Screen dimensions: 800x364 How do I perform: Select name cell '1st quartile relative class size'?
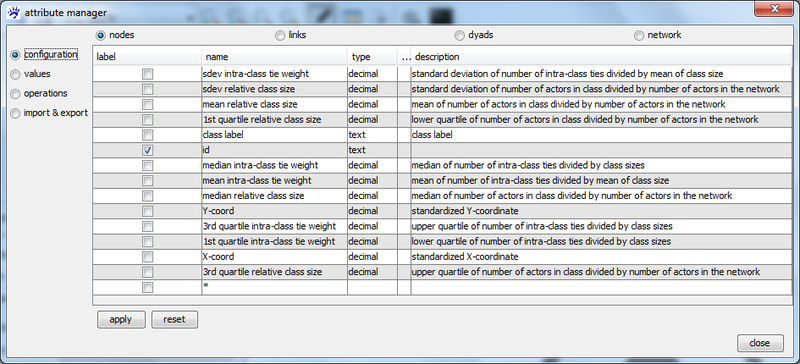click(274, 119)
